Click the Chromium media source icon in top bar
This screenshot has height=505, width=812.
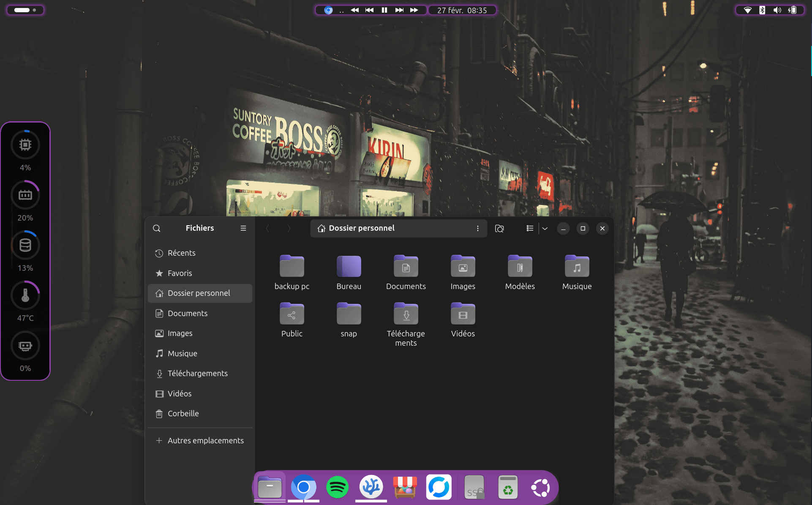click(328, 10)
